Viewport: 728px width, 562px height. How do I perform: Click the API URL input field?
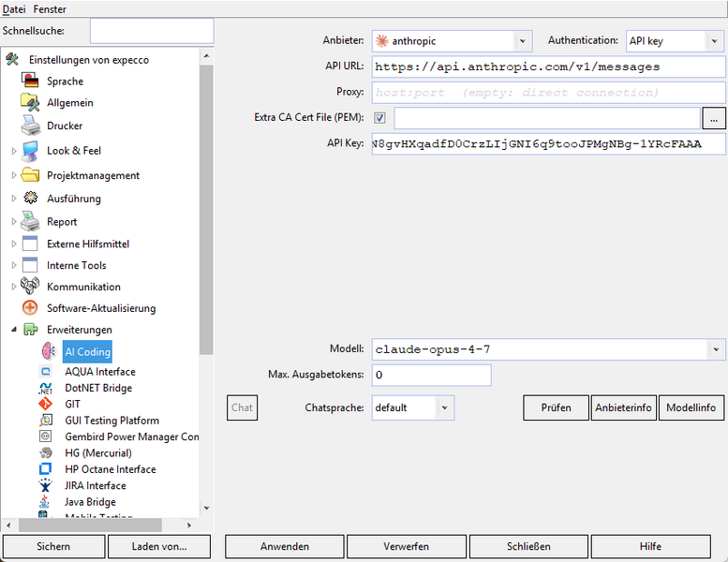(548, 67)
